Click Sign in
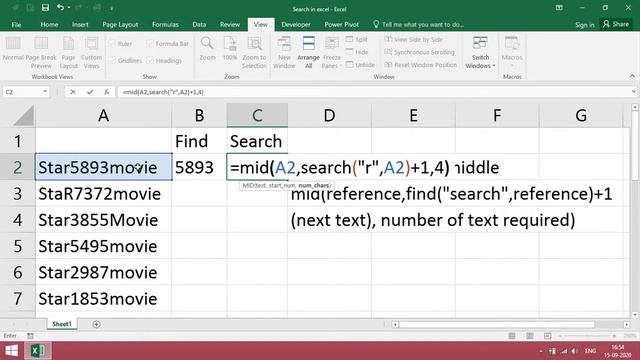This screenshot has height=360, width=640. click(584, 25)
